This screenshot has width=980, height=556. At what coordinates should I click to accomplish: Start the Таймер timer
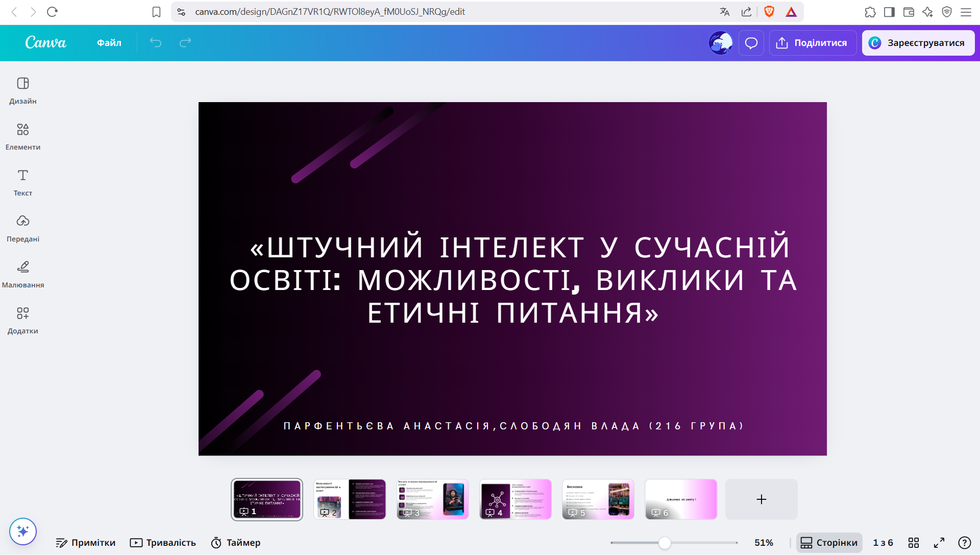tap(236, 543)
